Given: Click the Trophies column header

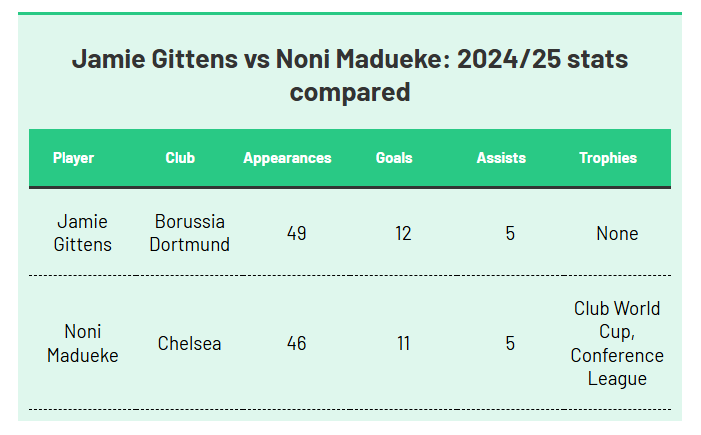Looking at the screenshot, I should [608, 158].
